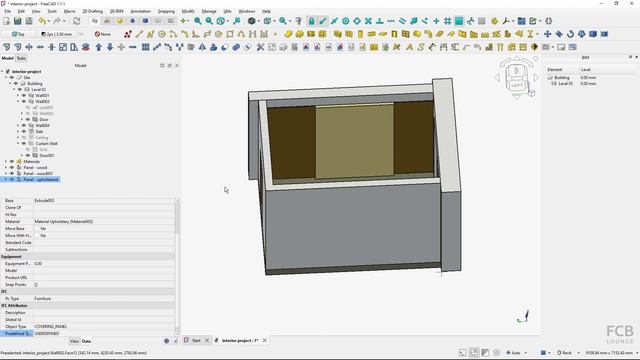Image resolution: width=640 pixels, height=360 pixels.
Task: Click the ShapeString 'S' icon
Action: (421, 47)
